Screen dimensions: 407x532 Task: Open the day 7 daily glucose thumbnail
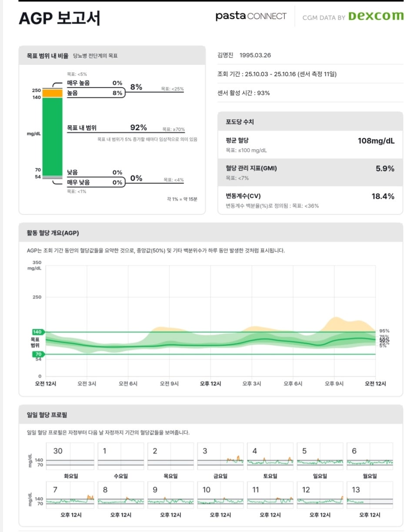70,495
